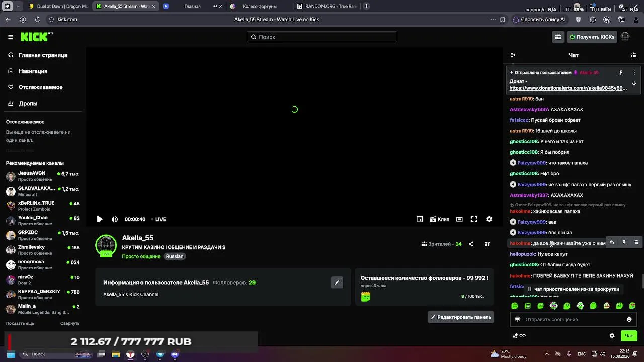Image resolution: width=644 pixels, height=362 pixels.
Task: Open recommended channel Youkai_Chan
Action: tap(43, 220)
